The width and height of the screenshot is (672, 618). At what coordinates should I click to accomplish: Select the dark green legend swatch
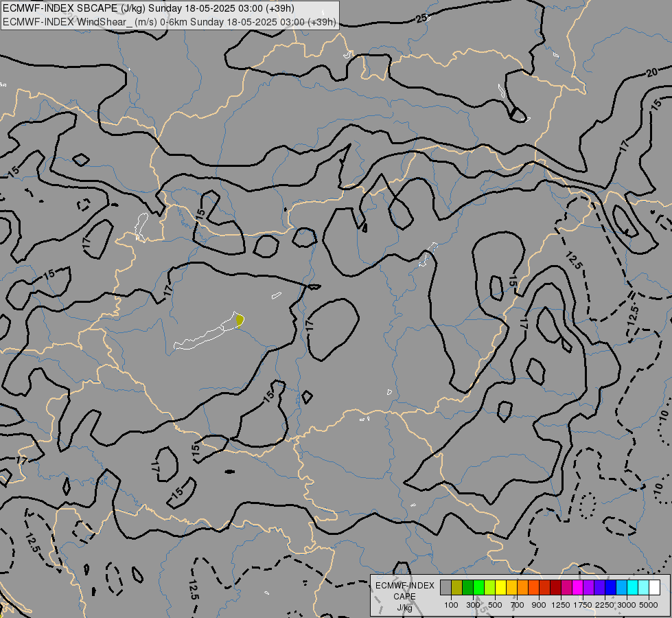pyautogui.click(x=468, y=587)
